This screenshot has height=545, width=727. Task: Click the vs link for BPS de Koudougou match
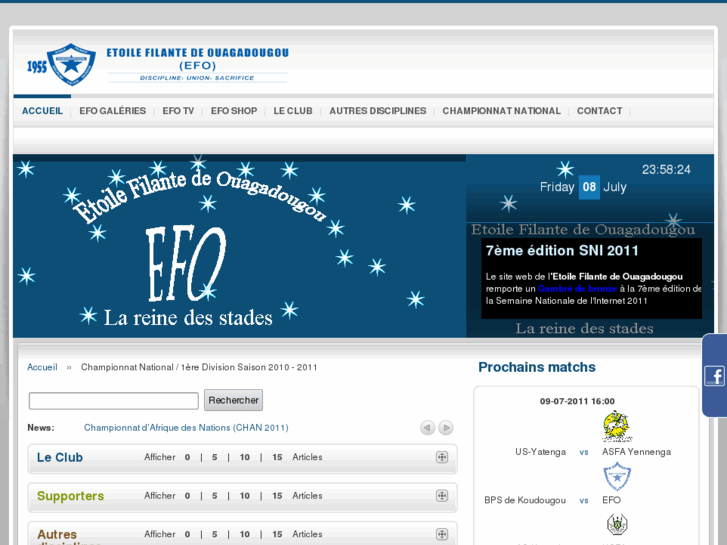(x=584, y=500)
